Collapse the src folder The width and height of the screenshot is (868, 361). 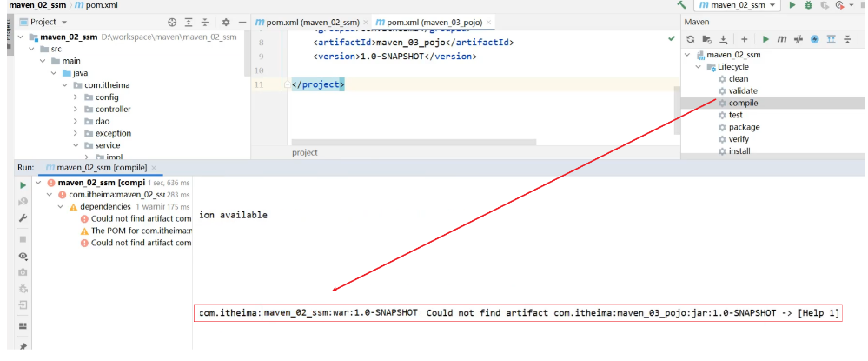[32, 49]
